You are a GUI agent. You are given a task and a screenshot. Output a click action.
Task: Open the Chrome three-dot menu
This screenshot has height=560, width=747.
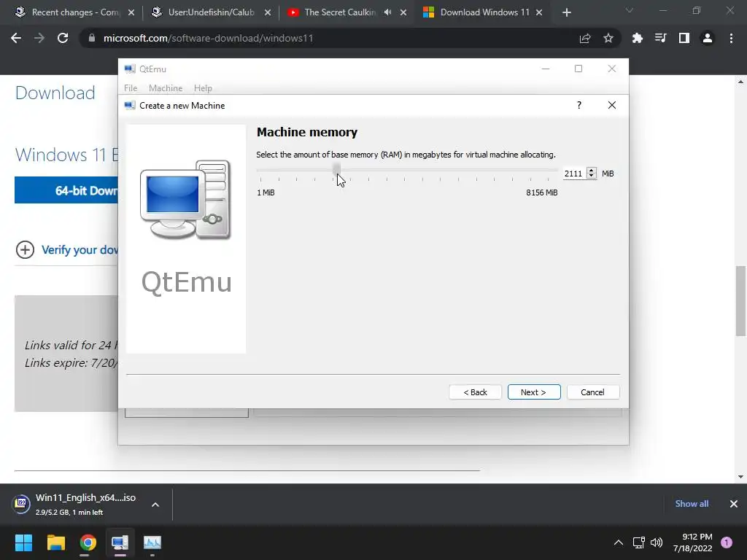(x=731, y=38)
